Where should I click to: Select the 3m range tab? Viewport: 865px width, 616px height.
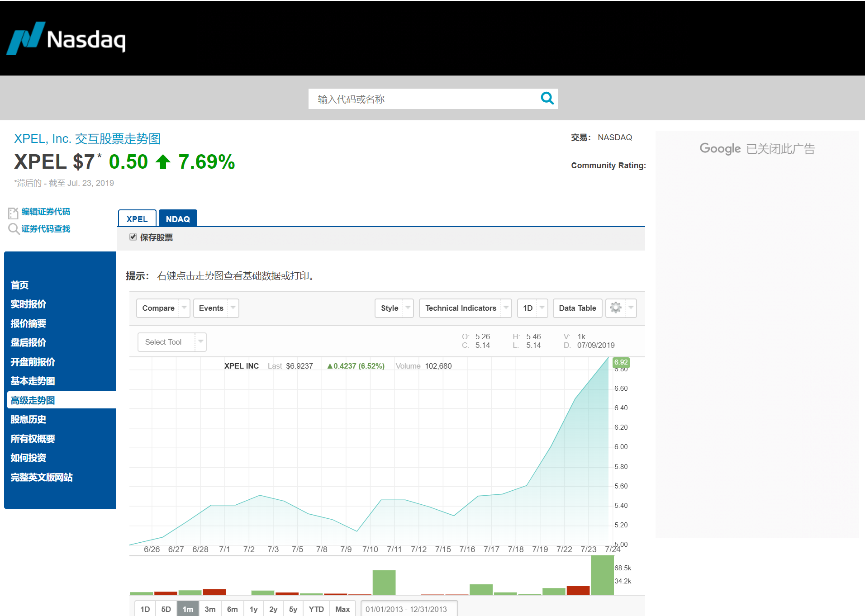click(210, 609)
